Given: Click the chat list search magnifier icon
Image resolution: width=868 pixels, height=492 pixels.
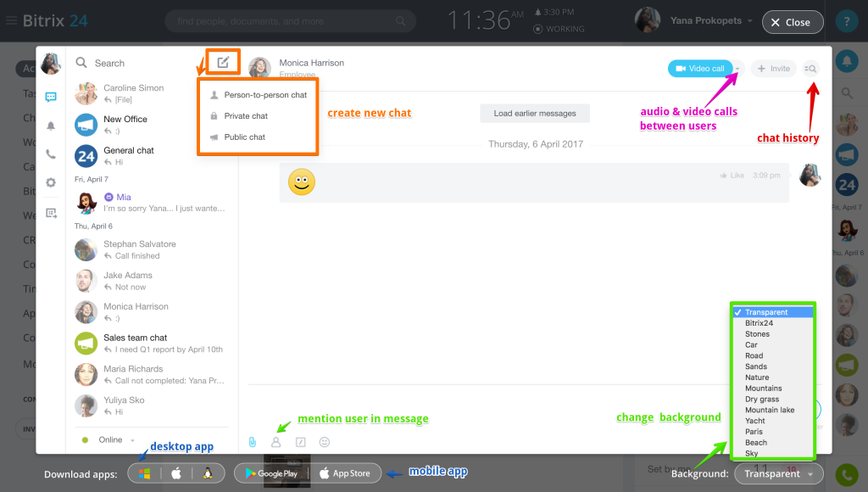Looking at the screenshot, I should point(81,63).
